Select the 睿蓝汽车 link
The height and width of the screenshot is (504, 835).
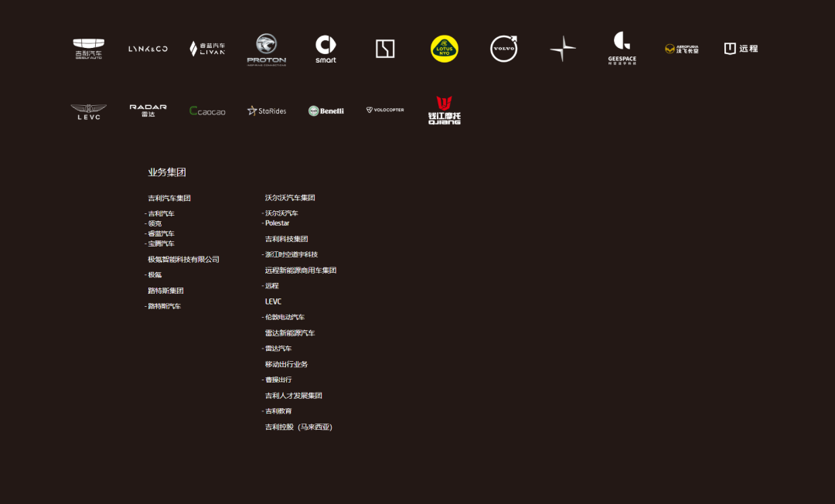(x=161, y=233)
